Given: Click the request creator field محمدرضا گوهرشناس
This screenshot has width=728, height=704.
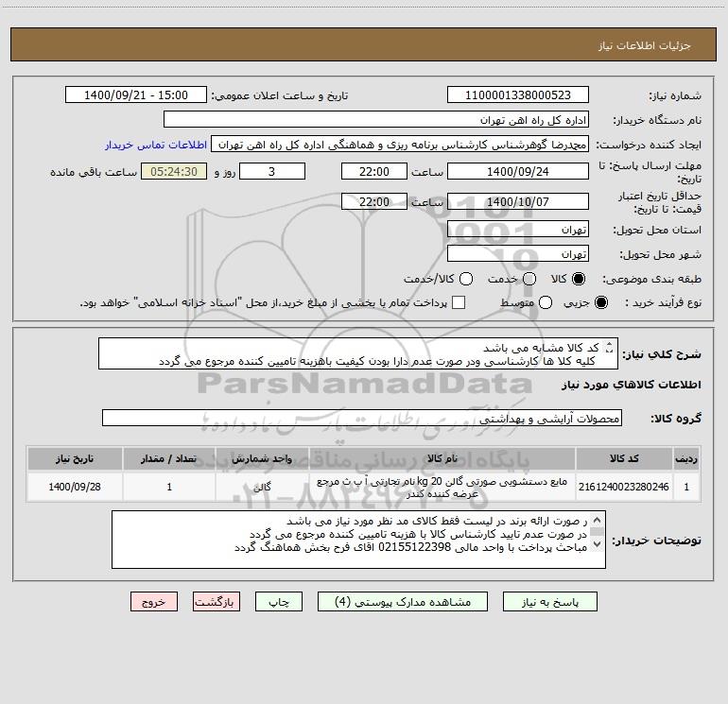Looking at the screenshot, I should pyautogui.click(x=400, y=145).
